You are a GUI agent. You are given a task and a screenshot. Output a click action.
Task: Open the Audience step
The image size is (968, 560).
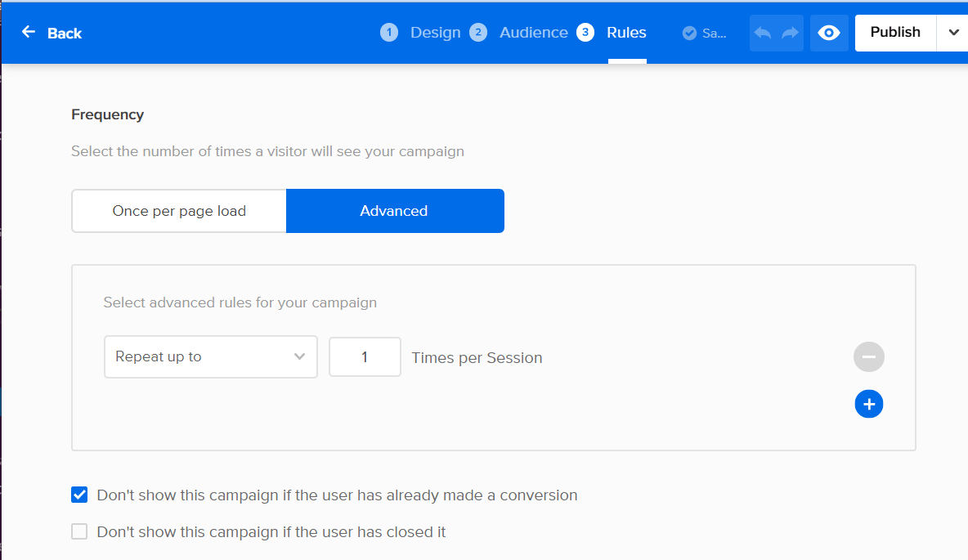pos(533,33)
